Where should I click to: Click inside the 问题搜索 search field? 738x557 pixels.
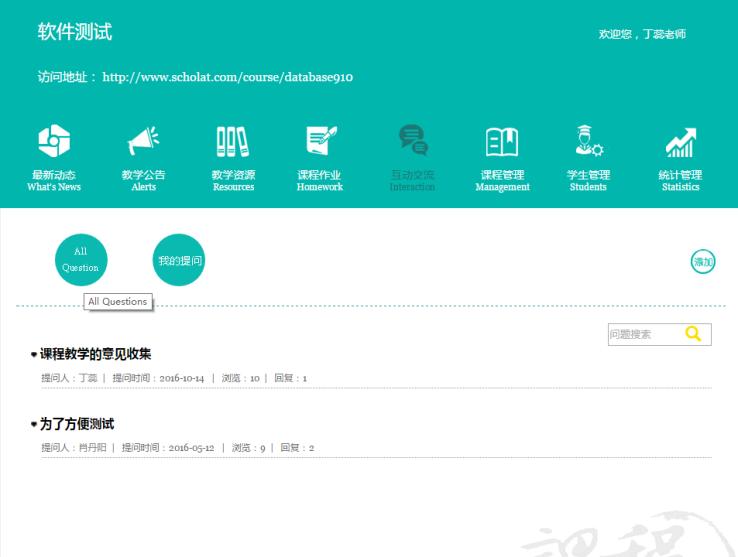click(642, 335)
